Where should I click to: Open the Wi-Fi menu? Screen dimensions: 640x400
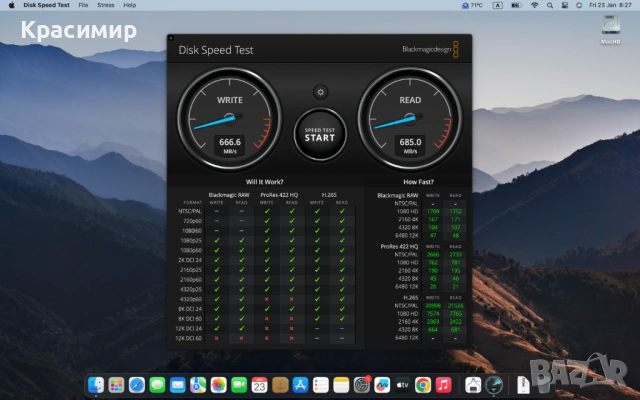tap(534, 5)
